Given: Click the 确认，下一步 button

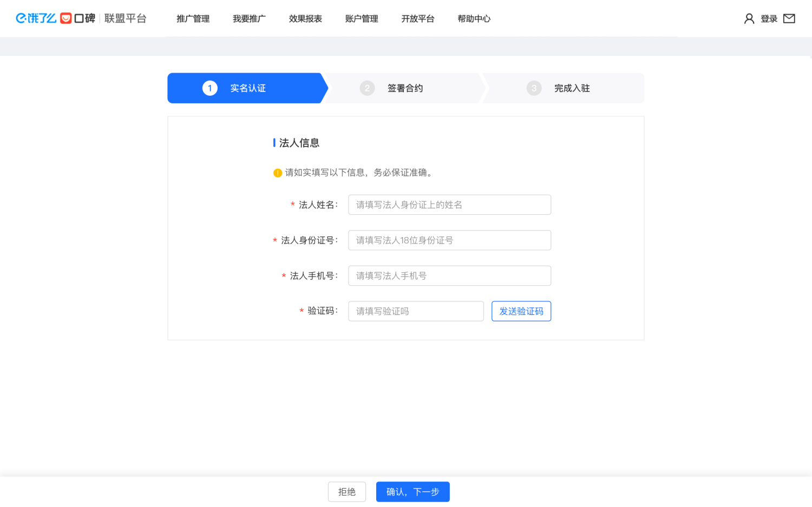Looking at the screenshot, I should tap(413, 492).
